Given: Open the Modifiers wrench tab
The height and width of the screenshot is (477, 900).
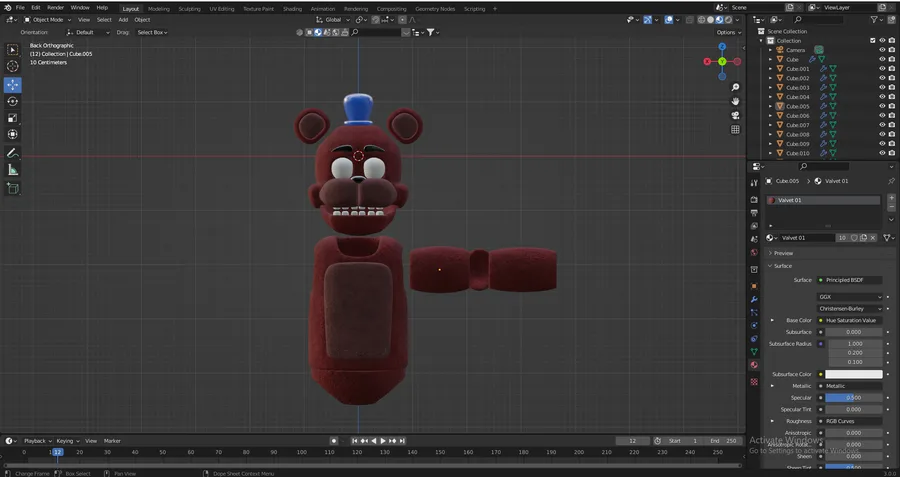Looking at the screenshot, I should coord(754,300).
